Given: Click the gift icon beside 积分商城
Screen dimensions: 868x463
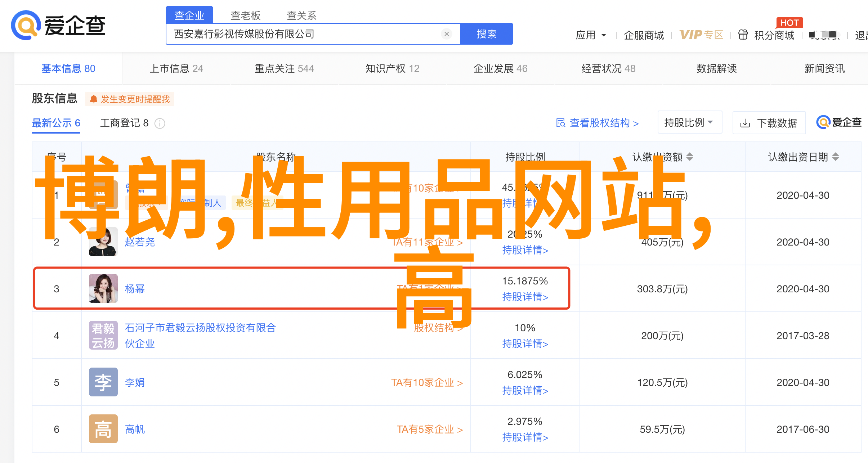Looking at the screenshot, I should click(743, 35).
